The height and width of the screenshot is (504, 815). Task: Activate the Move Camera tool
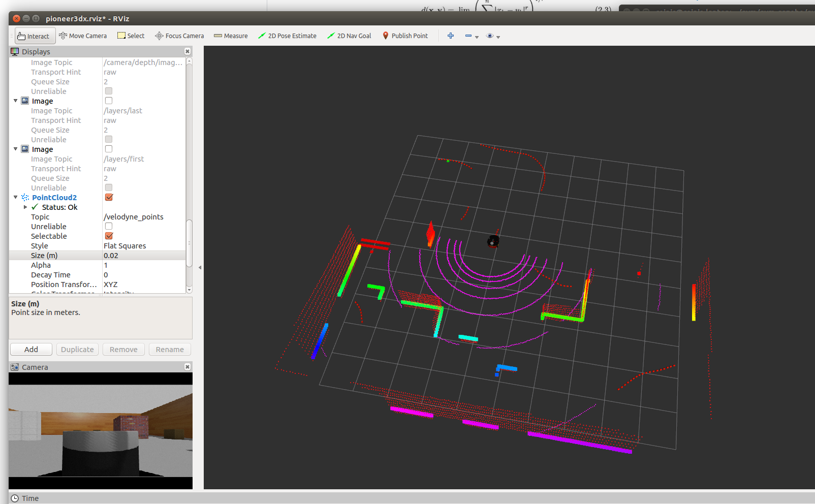point(83,36)
